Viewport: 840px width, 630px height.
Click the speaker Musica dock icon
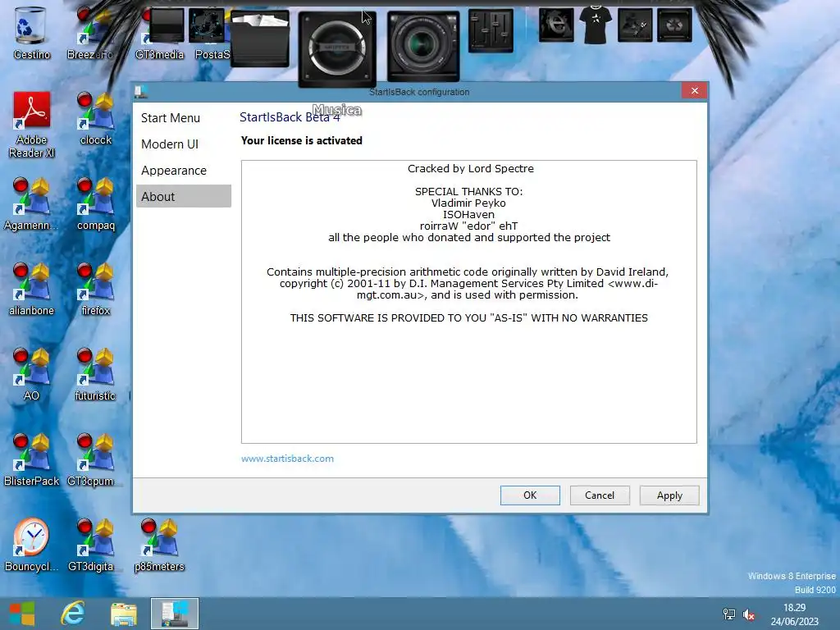337,50
